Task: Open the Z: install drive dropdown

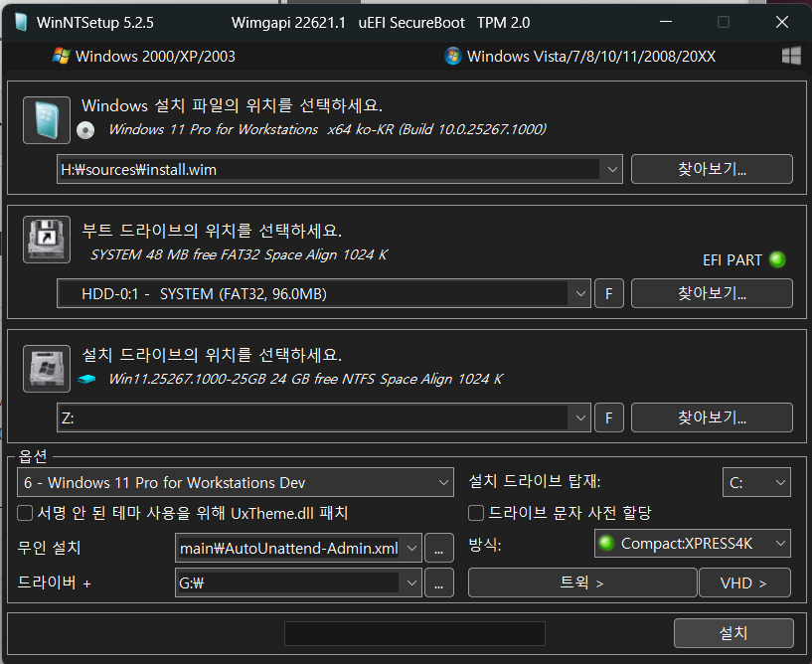Action: (x=580, y=417)
